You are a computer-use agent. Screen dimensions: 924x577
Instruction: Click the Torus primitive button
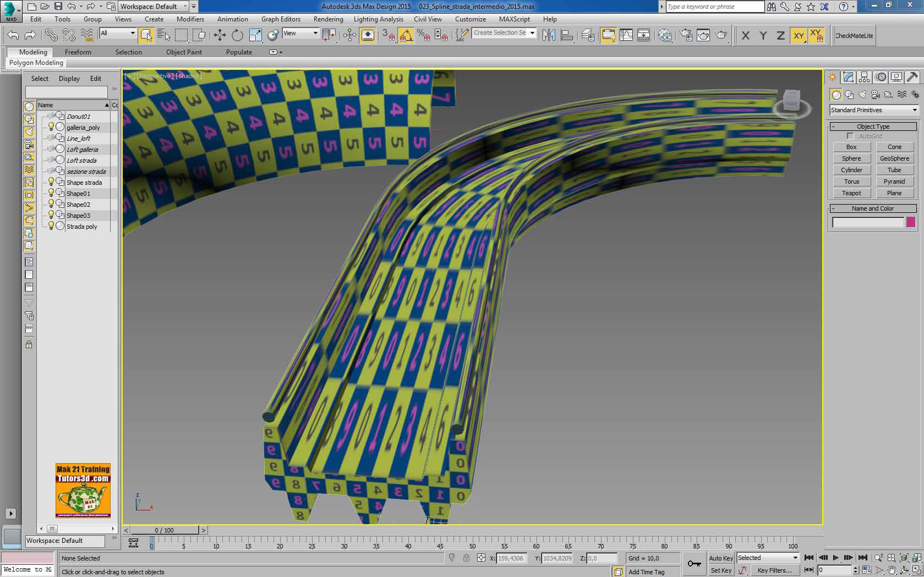click(851, 182)
